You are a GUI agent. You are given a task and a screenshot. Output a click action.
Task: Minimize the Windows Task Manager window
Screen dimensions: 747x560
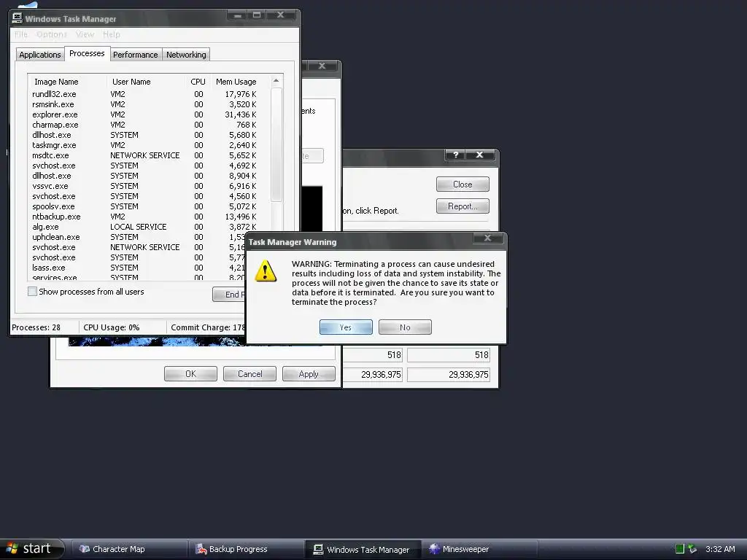(x=237, y=15)
